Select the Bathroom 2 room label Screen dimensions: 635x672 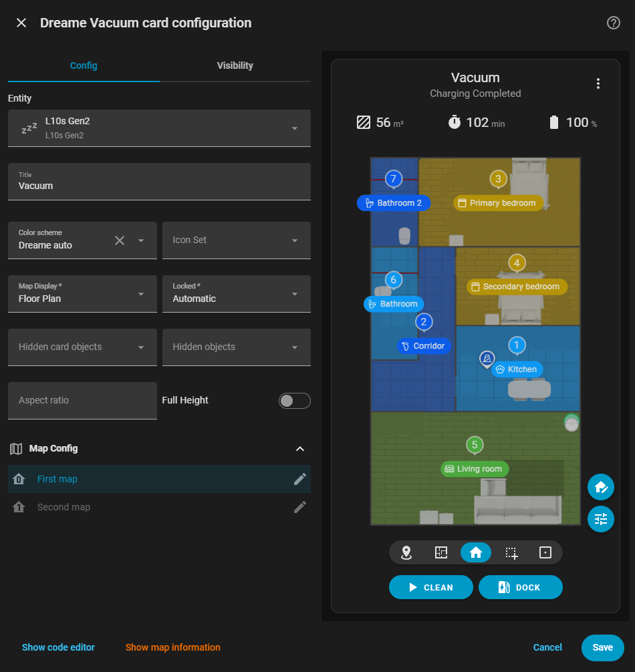[394, 203]
